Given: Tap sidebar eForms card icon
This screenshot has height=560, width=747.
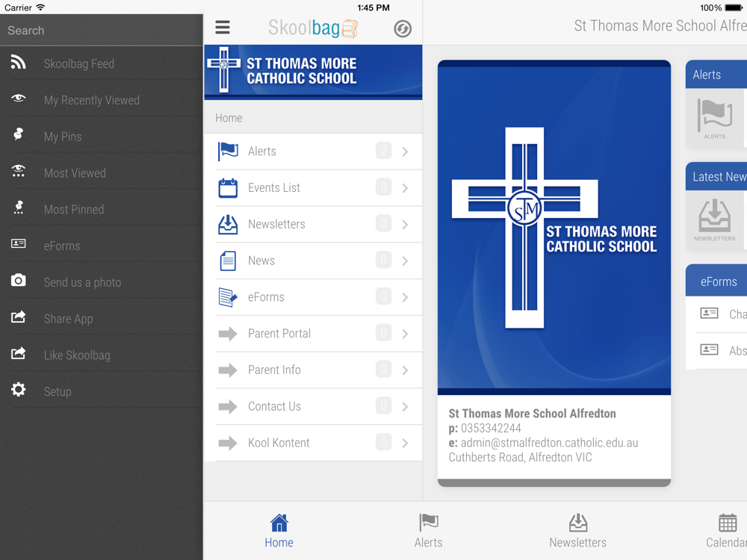Looking at the screenshot, I should pyautogui.click(x=18, y=243).
